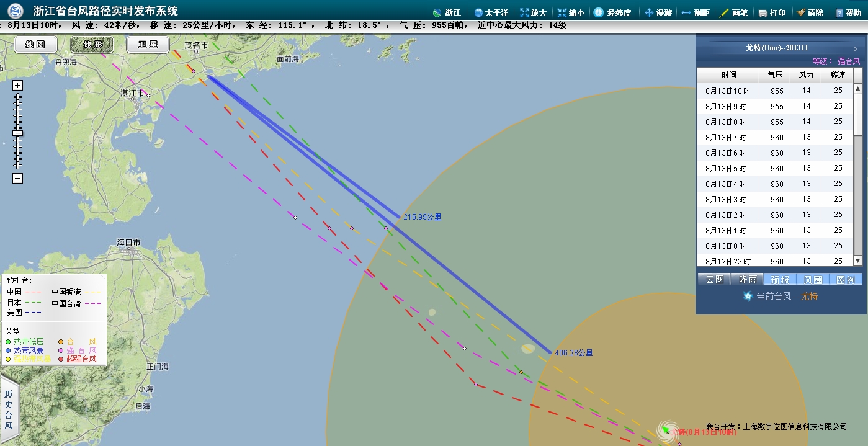Collapse typhoon panel with header arrow
Viewport: 868px width, 446px height.
pyautogui.click(x=855, y=48)
